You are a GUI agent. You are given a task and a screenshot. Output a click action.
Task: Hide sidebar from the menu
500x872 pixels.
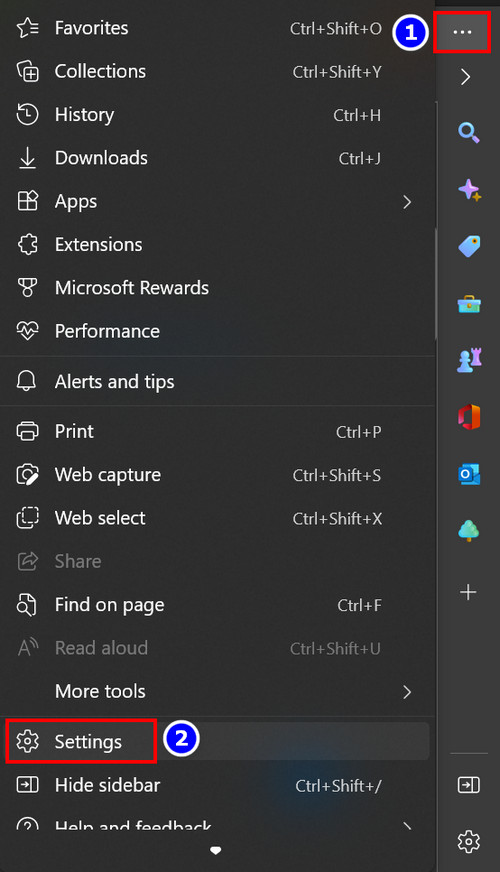[217, 785]
